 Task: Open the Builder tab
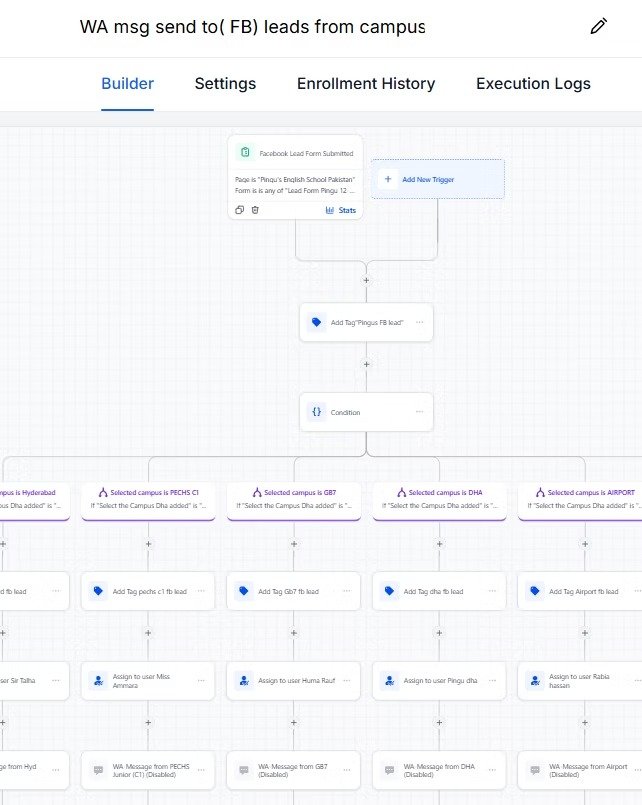pyautogui.click(x=127, y=84)
